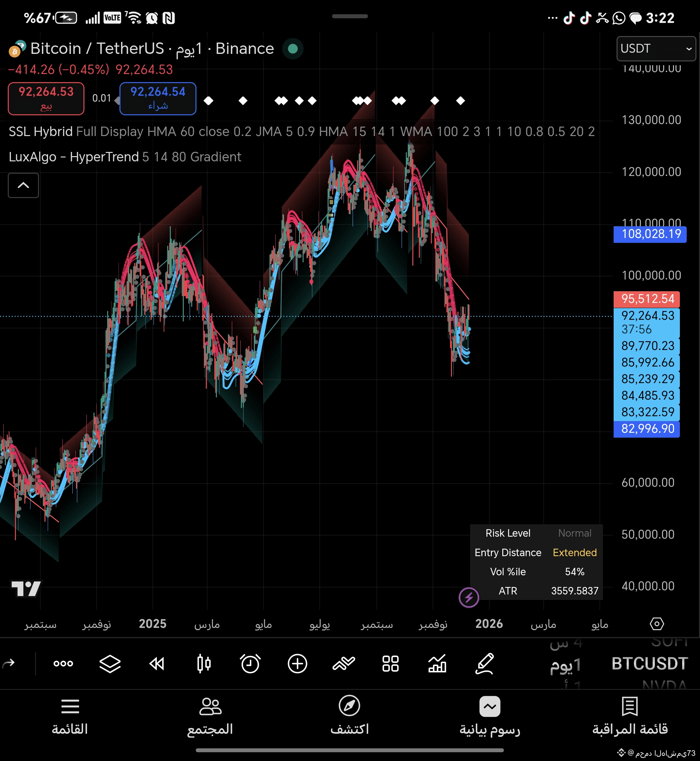Collapse the indicator legend with the chevron

[x=23, y=185]
